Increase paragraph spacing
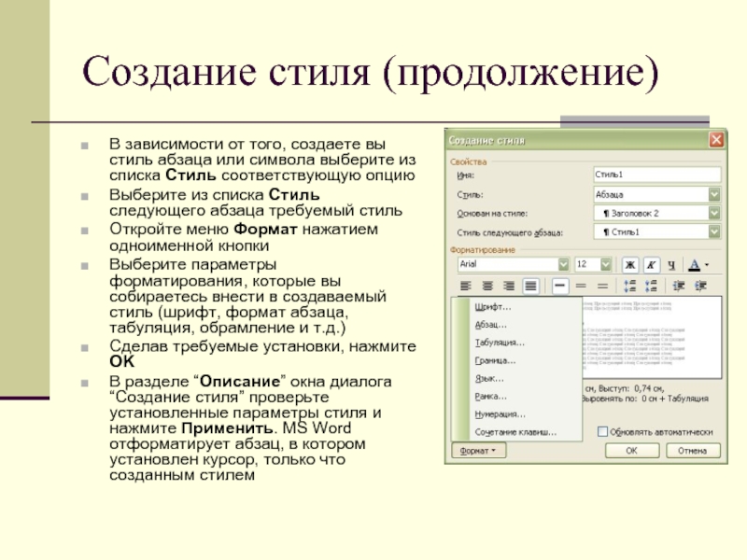Image resolution: width=747 pixels, height=560 pixels. coord(629,286)
